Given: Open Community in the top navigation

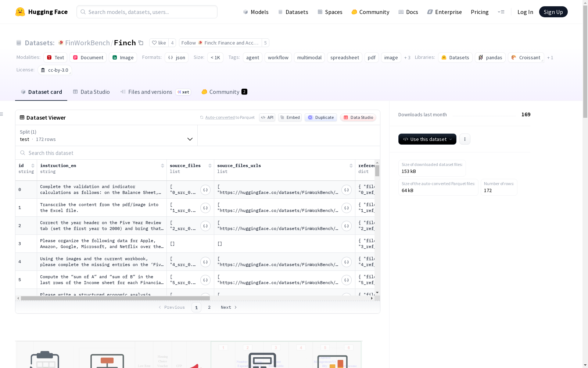Looking at the screenshot, I should [370, 12].
